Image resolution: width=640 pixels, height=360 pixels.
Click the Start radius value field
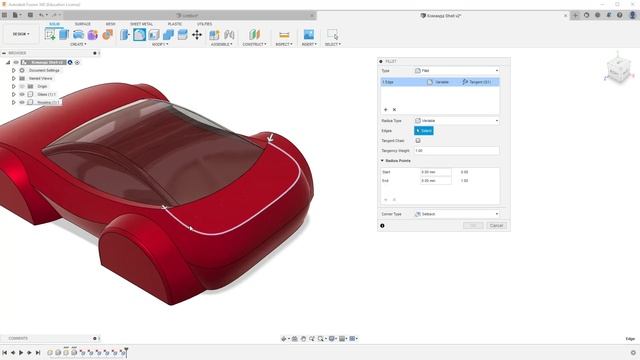[436, 172]
